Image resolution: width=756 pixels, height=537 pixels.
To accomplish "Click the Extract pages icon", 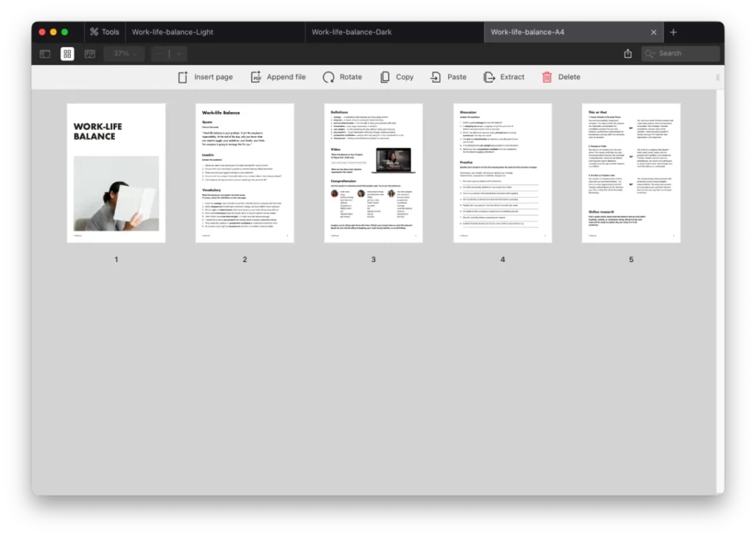I will point(504,77).
